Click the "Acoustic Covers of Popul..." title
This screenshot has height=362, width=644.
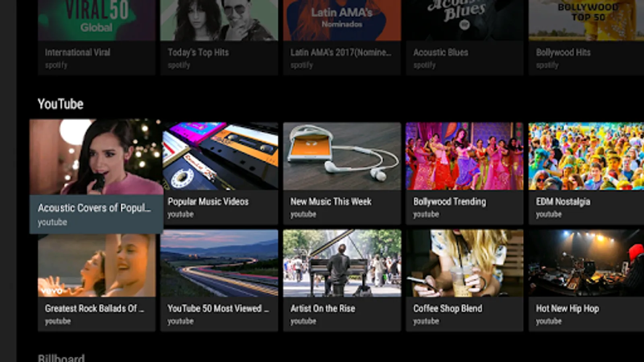click(95, 208)
